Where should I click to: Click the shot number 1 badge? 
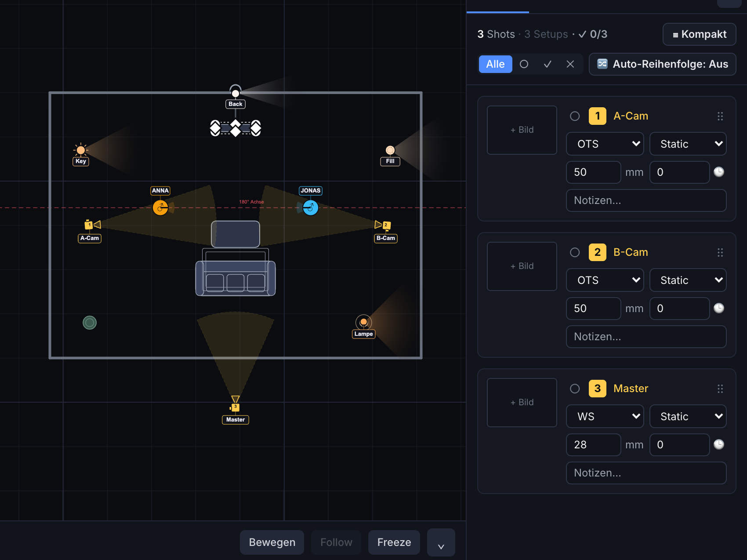coord(598,116)
